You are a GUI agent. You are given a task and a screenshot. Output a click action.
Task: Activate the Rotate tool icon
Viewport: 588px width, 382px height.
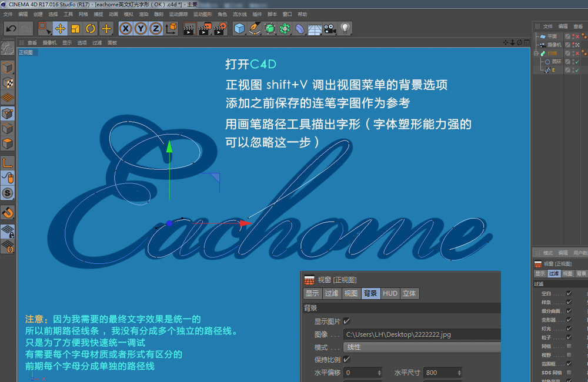point(91,28)
